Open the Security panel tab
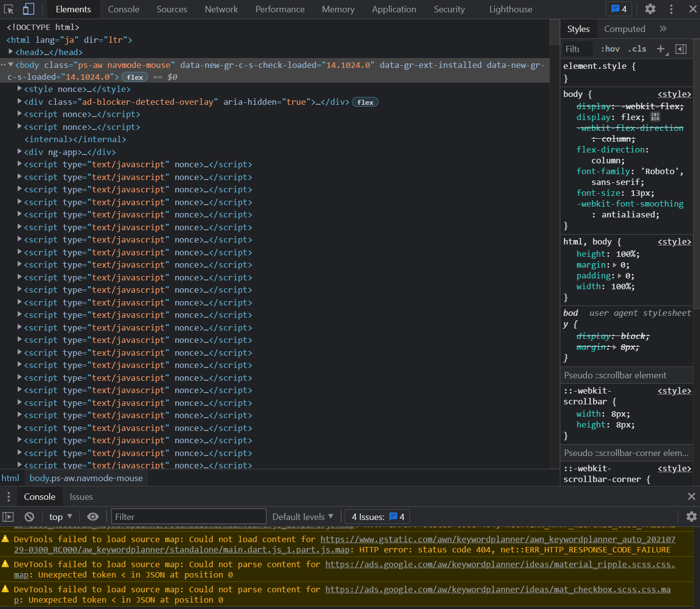This screenshot has width=700, height=609. point(449,9)
